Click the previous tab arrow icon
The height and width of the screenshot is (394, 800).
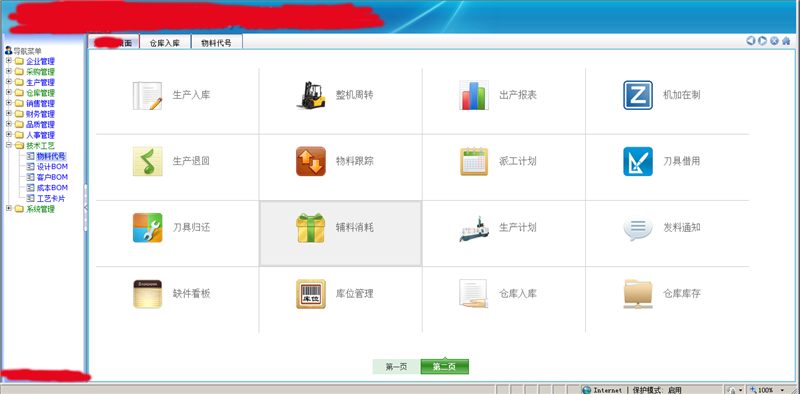coord(751,41)
